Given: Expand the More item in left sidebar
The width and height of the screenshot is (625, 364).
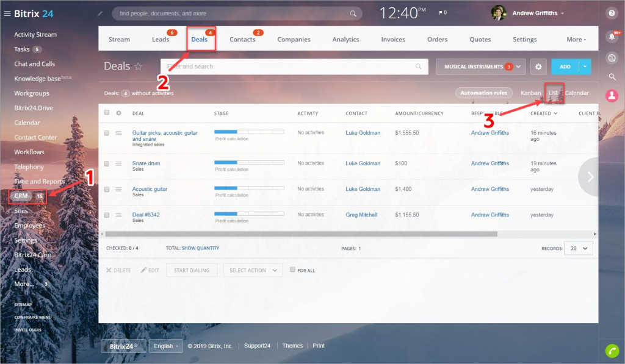Looking at the screenshot, I should [24, 284].
